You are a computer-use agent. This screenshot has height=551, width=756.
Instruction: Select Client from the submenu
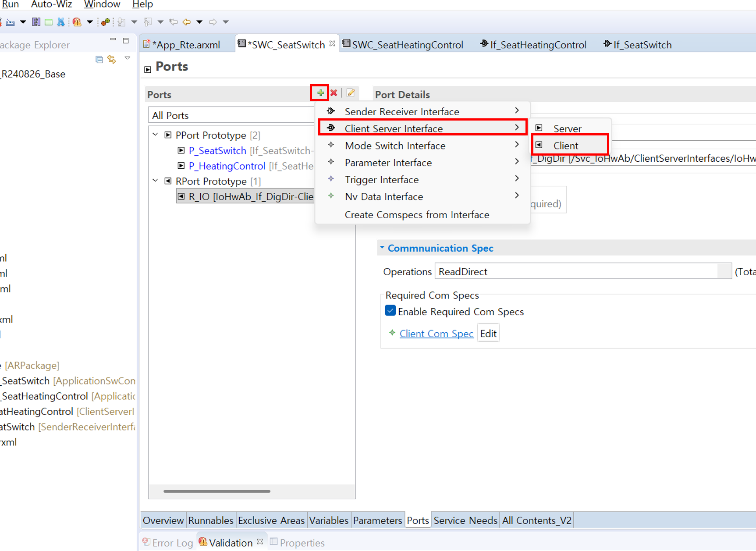(x=565, y=146)
